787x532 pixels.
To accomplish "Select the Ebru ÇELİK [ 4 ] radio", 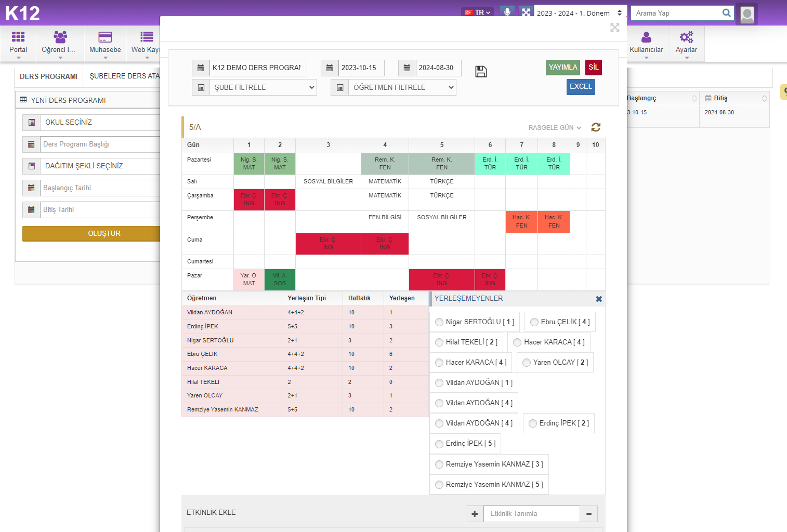I will point(534,322).
